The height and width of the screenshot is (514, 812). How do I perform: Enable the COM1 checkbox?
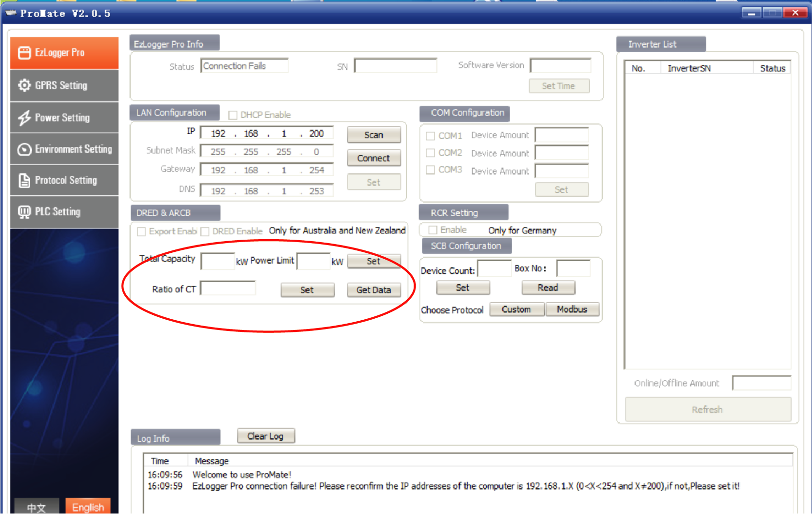pos(431,136)
